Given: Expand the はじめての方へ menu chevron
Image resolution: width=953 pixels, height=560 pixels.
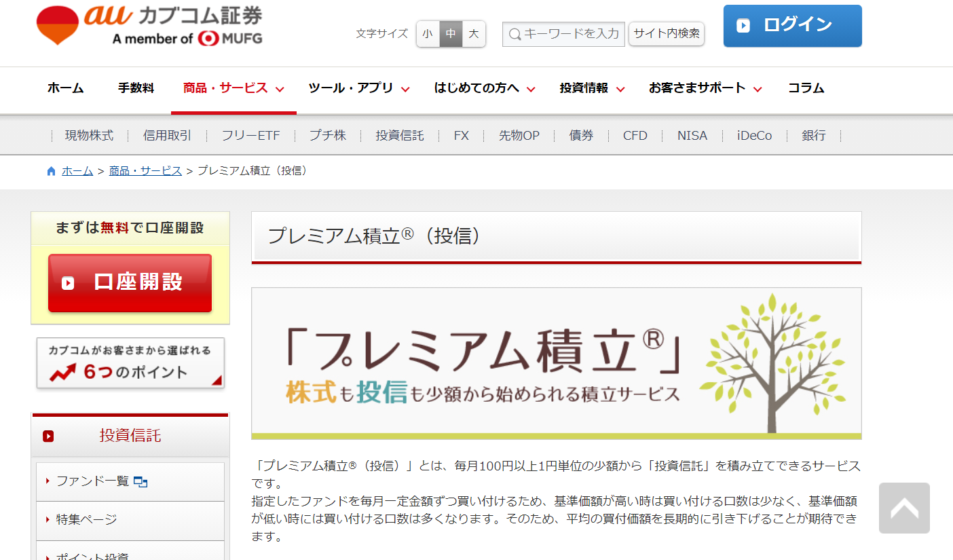Looking at the screenshot, I should (531, 89).
